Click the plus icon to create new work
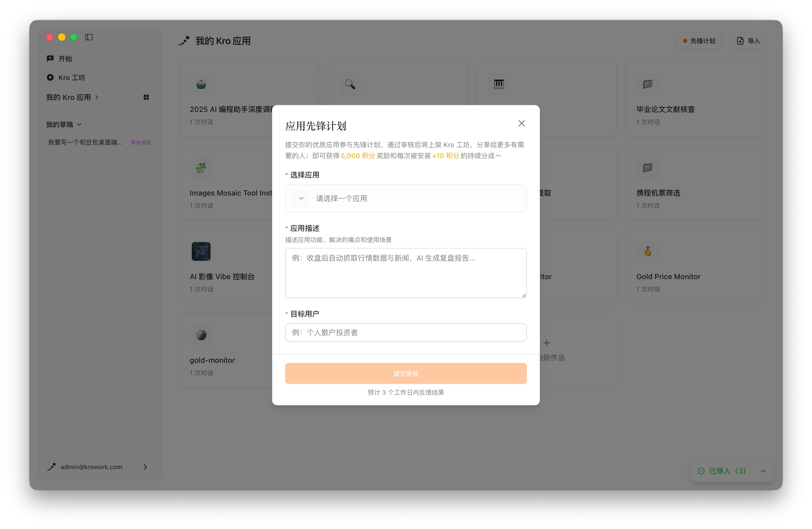This screenshot has width=812, height=529. coord(546,343)
